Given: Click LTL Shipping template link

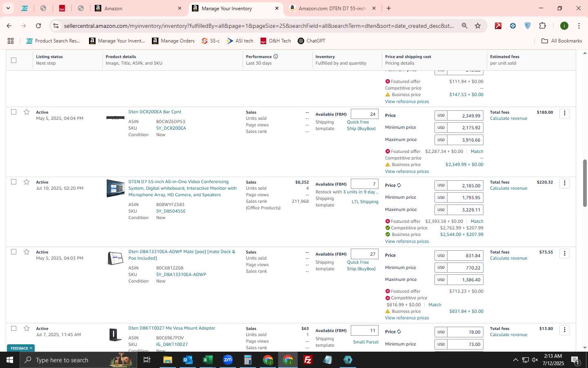Looking at the screenshot, I should [x=365, y=202].
